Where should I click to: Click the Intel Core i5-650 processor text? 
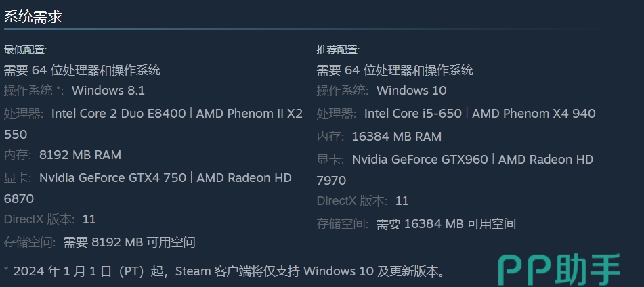(413, 114)
